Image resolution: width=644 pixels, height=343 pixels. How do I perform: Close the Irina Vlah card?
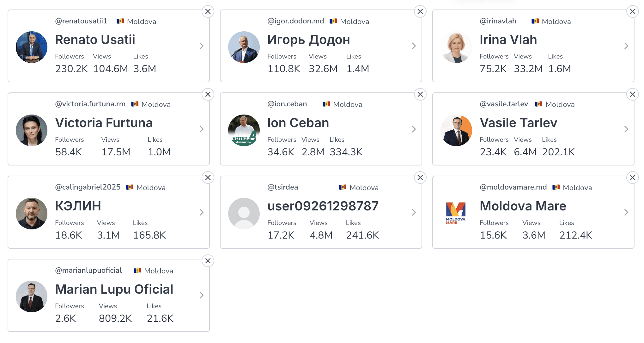[632, 12]
